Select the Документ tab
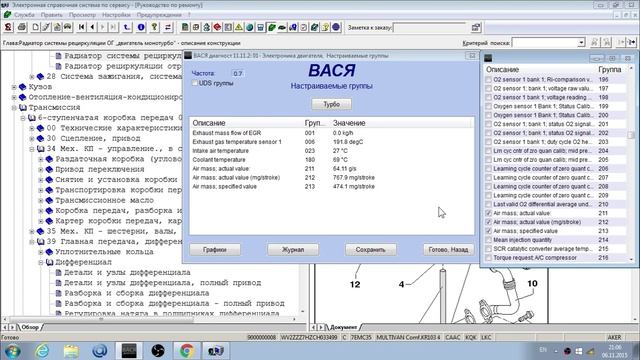This screenshot has width=640, height=360. 343,327
